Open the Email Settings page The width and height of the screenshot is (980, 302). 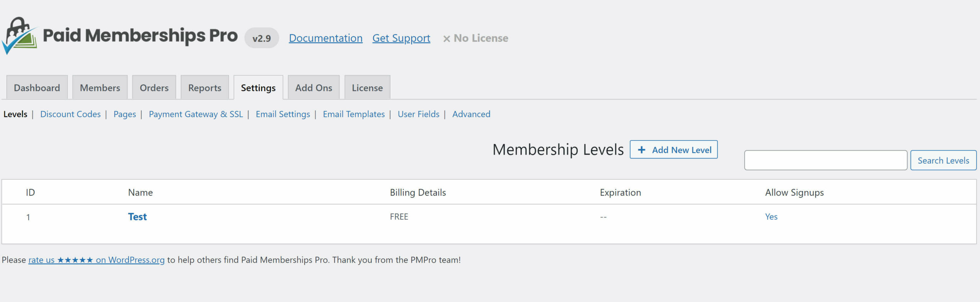click(283, 114)
